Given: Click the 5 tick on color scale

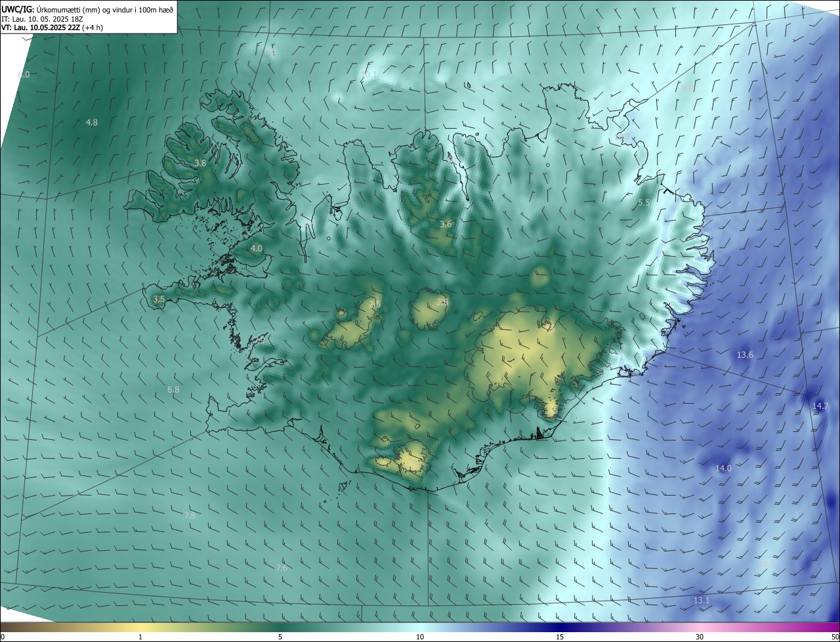Looking at the screenshot, I should click(280, 637).
